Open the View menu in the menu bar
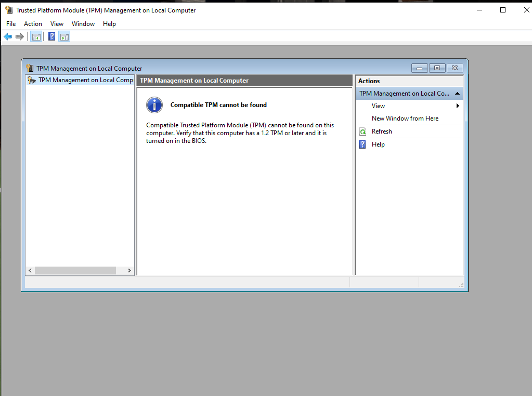The height and width of the screenshot is (396, 532). (x=57, y=24)
